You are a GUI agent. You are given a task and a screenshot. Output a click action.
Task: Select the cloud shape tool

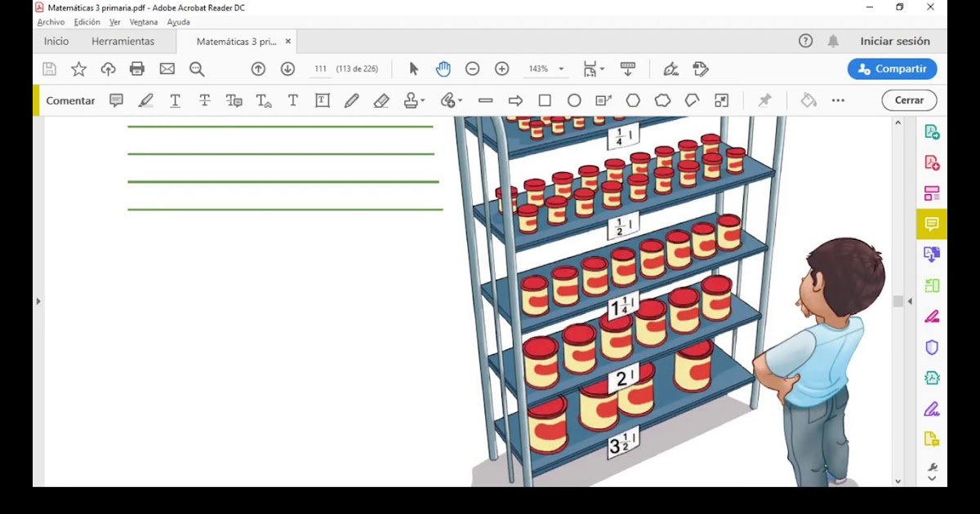(x=662, y=100)
